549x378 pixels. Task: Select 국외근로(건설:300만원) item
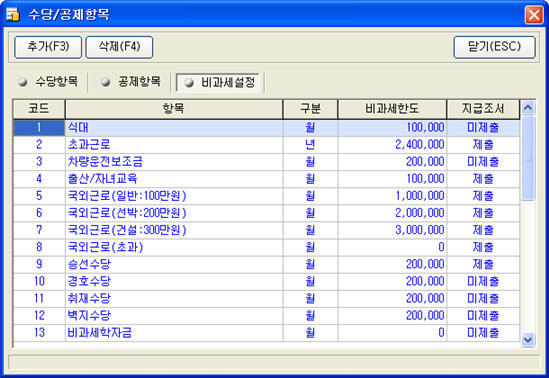[174, 230]
